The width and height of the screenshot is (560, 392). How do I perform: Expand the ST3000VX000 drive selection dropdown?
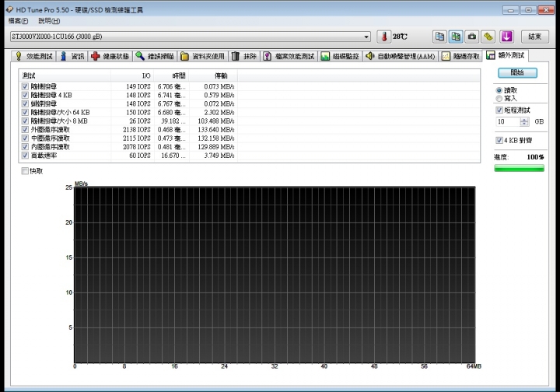point(366,37)
